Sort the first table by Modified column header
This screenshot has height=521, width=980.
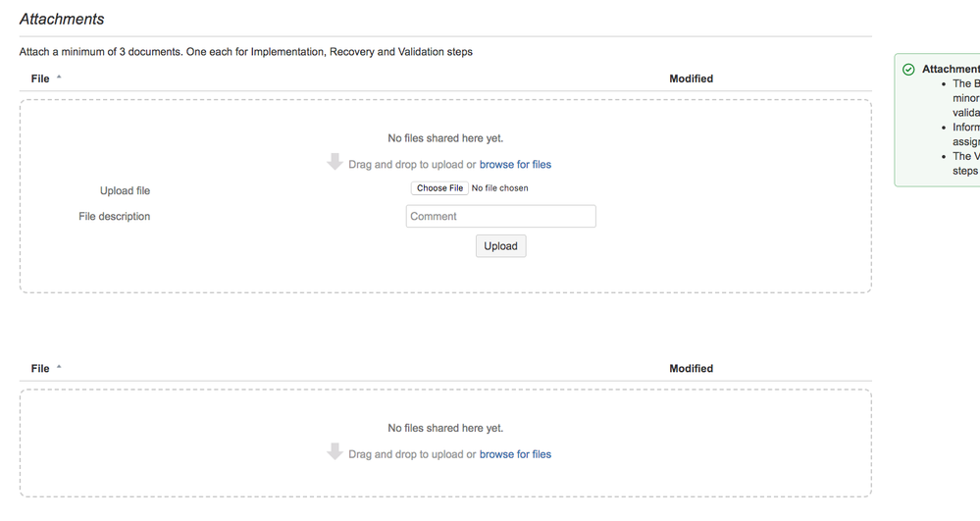[x=691, y=78]
